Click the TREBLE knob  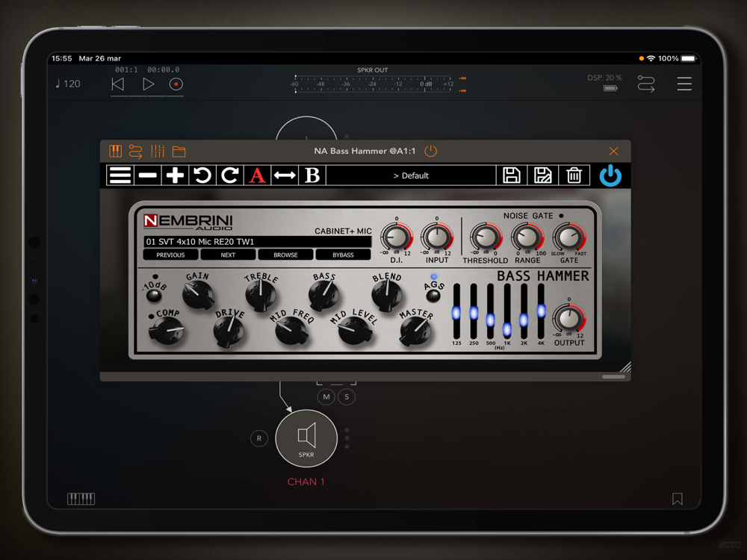[x=261, y=295]
